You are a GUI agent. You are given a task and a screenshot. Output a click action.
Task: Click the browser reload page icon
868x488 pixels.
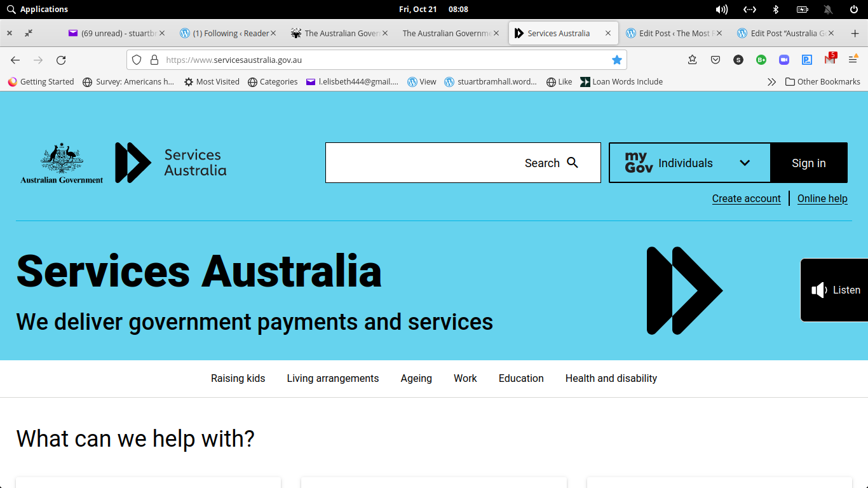pyautogui.click(x=61, y=60)
